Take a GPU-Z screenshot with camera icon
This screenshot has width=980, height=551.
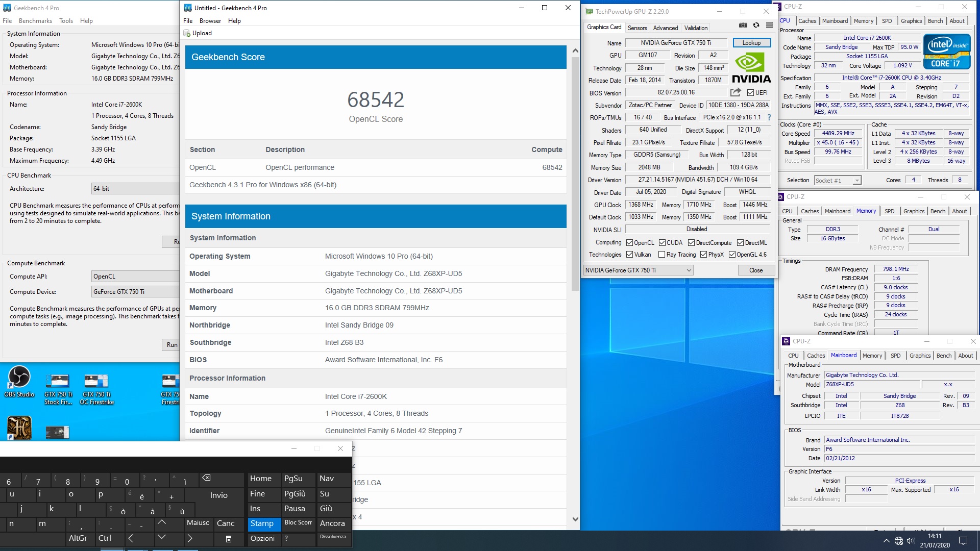(743, 25)
